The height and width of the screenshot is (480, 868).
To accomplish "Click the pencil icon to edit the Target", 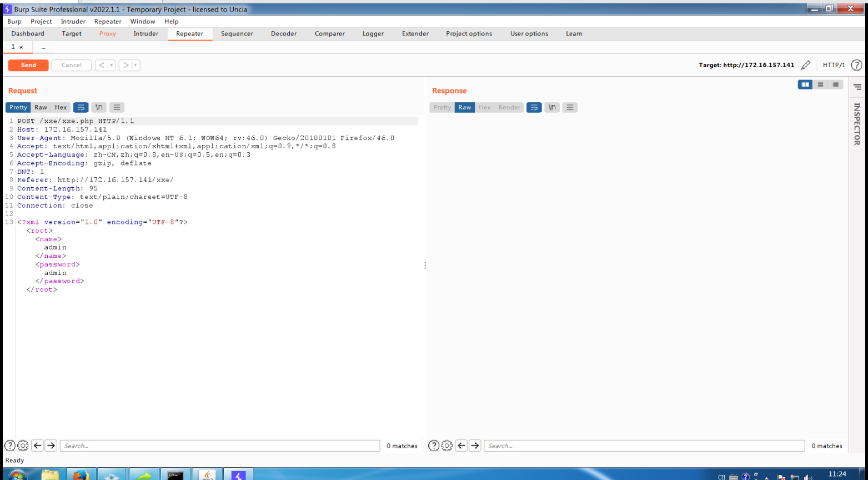I will [806, 65].
